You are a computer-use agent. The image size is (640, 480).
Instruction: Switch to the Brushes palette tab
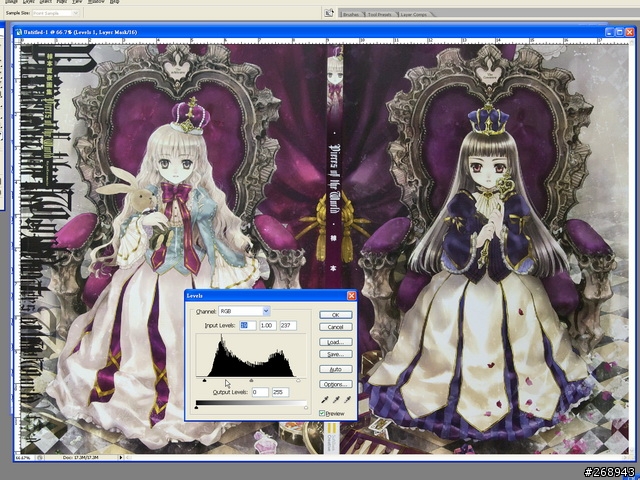(351, 14)
